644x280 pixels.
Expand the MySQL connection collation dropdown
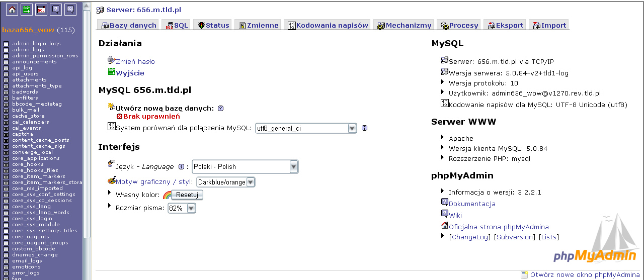pos(352,128)
